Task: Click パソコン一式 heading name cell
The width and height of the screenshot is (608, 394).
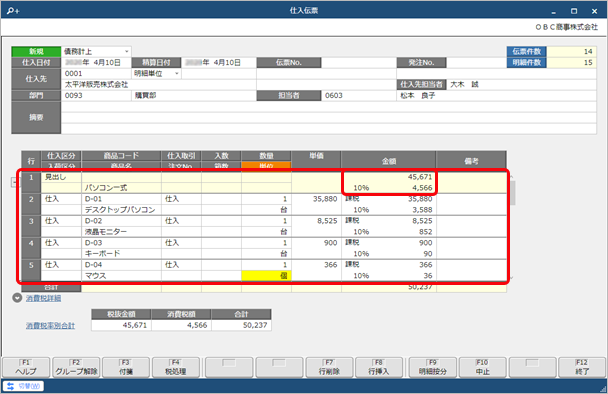Action: click(x=121, y=188)
